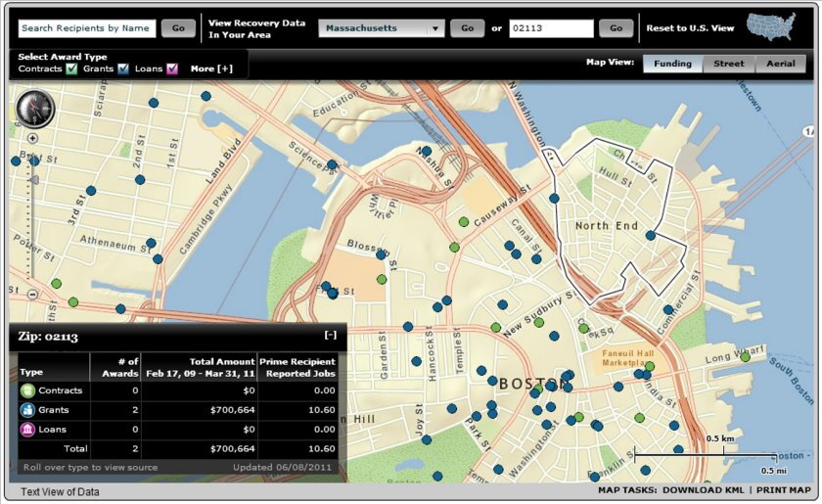Viewport: 822px width, 504px height.
Task: Click Grants reported jobs 10.60
Action: (322, 410)
